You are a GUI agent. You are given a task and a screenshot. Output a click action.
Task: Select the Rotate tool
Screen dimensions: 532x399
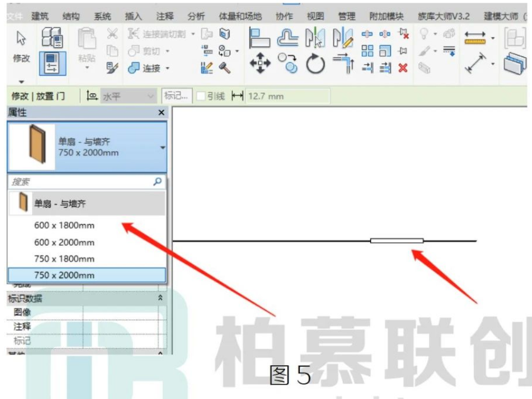315,63
